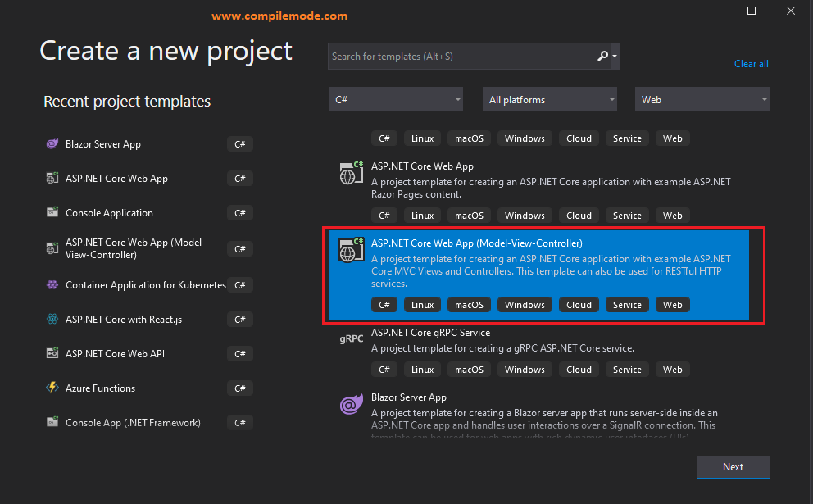Open the Web project type dropdown
Screen dimensions: 813x504
(x=702, y=98)
